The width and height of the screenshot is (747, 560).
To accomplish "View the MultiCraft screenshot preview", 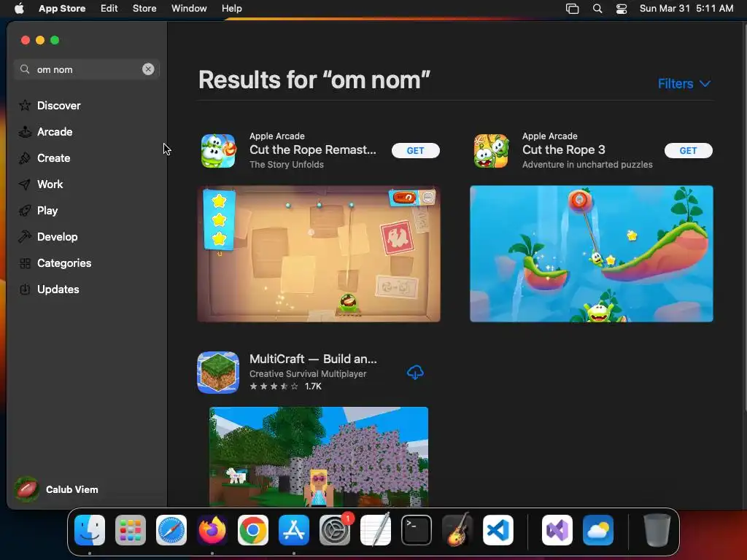I will pyautogui.click(x=319, y=456).
